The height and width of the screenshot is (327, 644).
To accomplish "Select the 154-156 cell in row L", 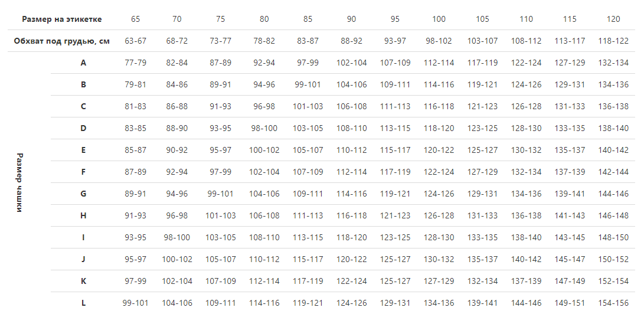I will pos(613,303).
